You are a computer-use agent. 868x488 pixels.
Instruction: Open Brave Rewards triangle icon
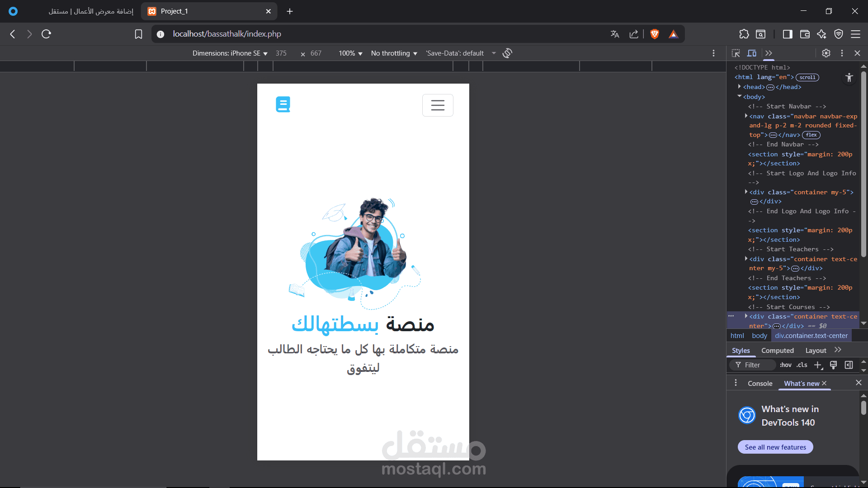coord(674,34)
